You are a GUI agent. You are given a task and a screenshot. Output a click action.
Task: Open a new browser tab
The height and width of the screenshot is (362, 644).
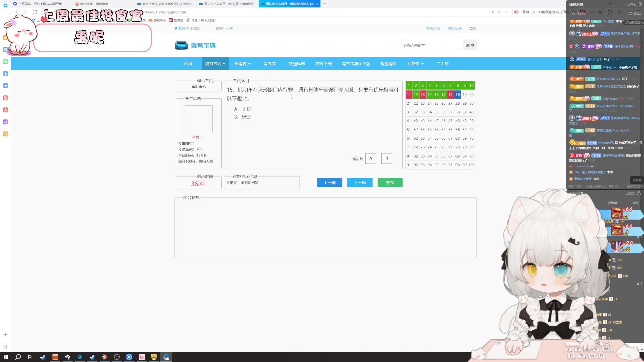coord(325,4)
